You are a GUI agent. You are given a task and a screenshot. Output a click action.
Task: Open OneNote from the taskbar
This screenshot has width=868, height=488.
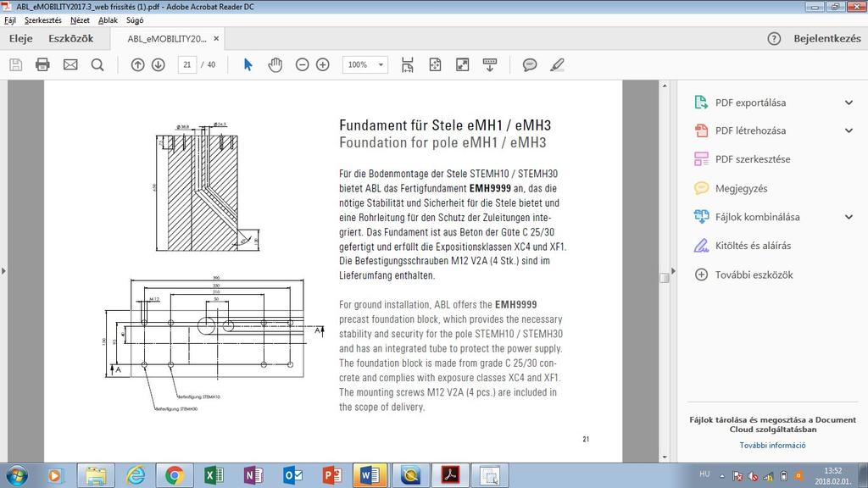tap(253, 476)
